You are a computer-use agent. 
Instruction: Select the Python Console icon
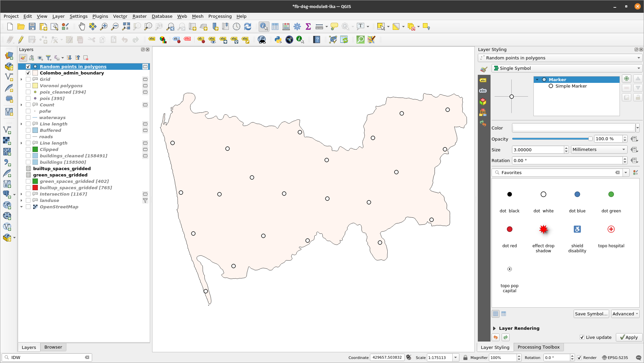pos(278,40)
